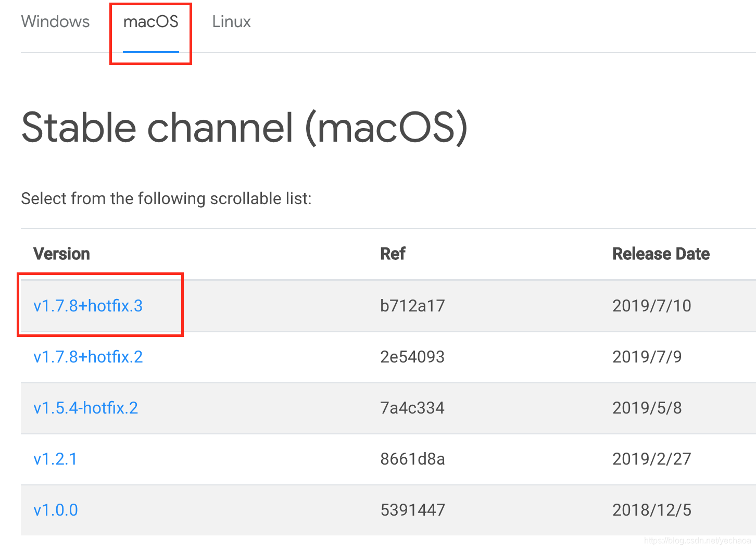
Task: Open the v1.7.8+hotfix.2 link
Action: tap(88, 357)
